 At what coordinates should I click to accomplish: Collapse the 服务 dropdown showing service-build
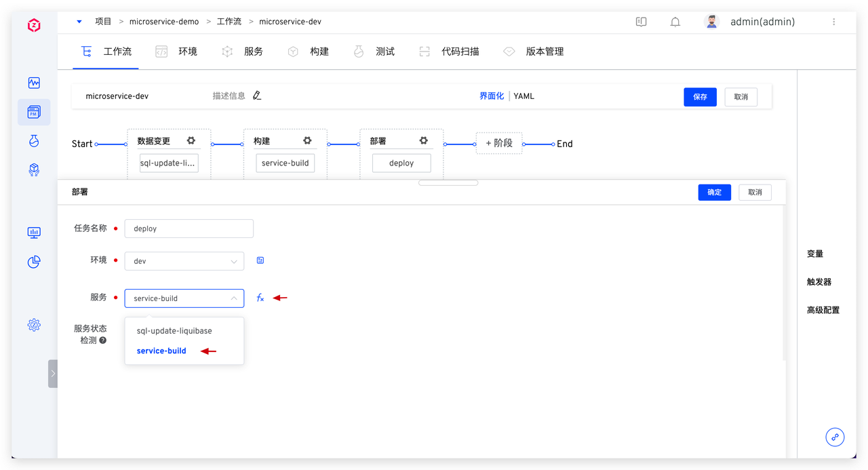point(184,298)
